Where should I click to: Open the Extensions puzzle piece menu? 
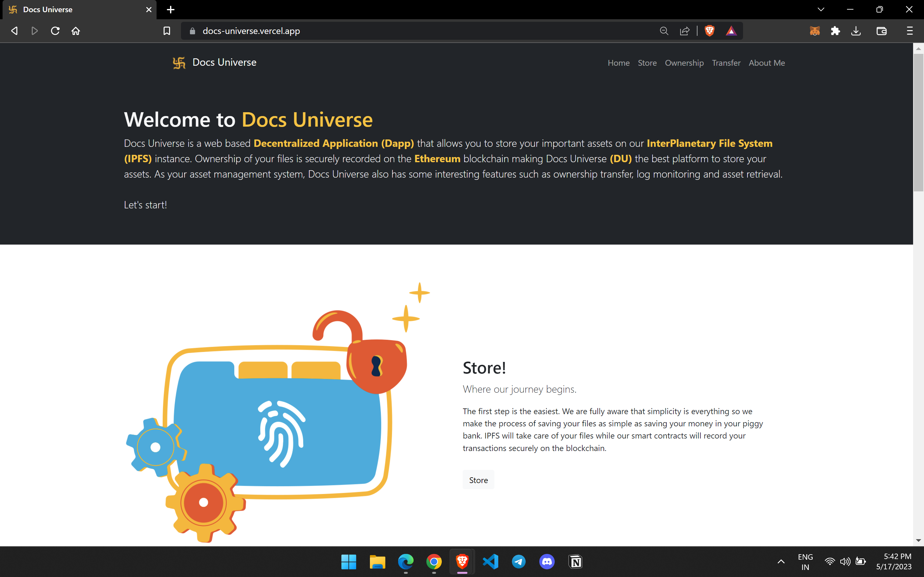(835, 31)
